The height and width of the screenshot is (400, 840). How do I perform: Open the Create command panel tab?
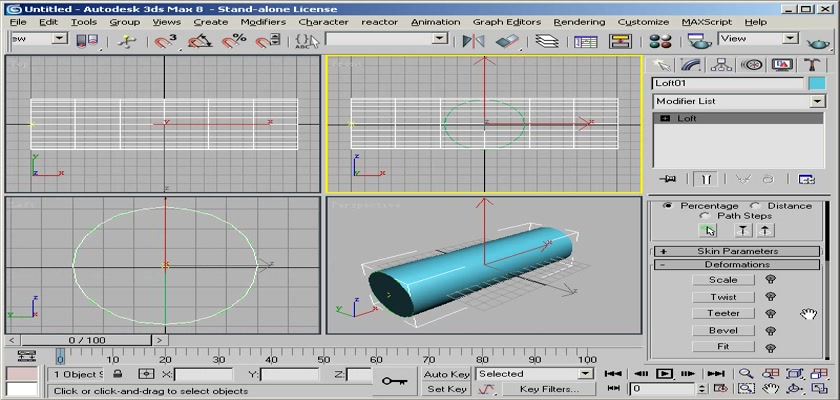point(662,65)
